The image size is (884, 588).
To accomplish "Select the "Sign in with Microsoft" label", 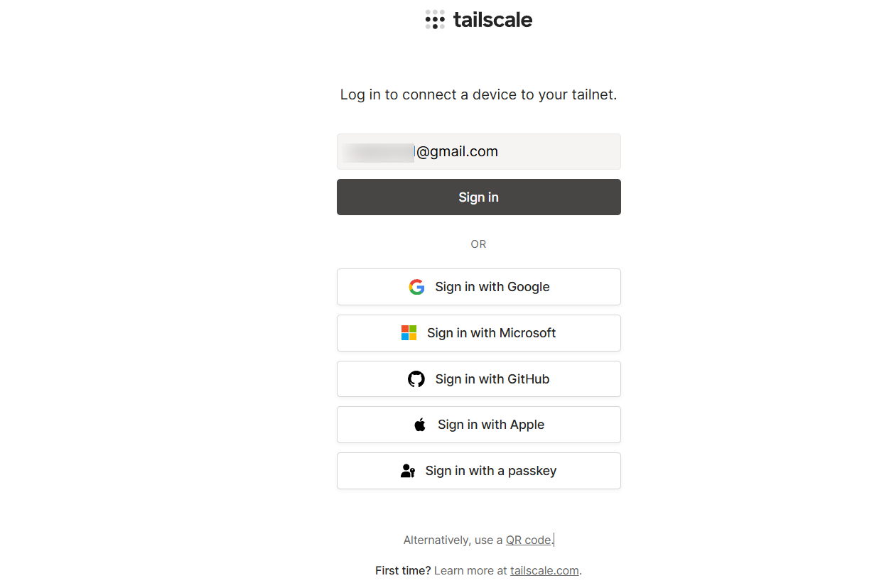I will point(491,333).
